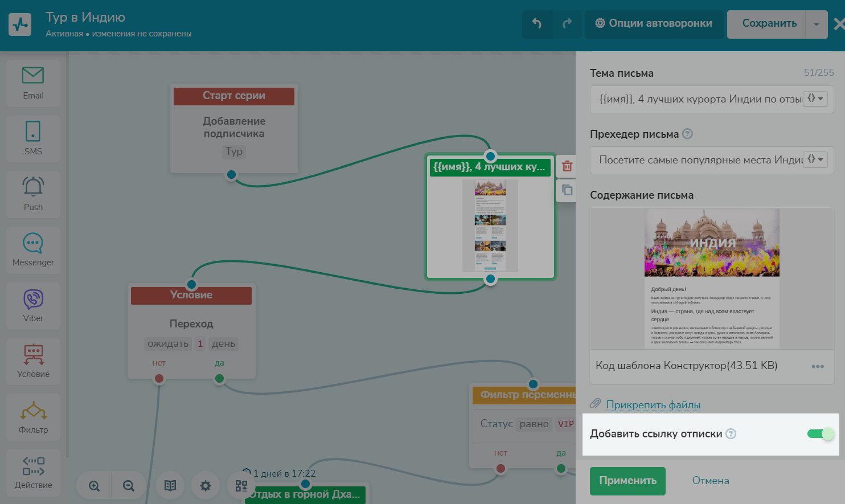Zoom out of the flow canvas
845x504 pixels.
(129, 486)
